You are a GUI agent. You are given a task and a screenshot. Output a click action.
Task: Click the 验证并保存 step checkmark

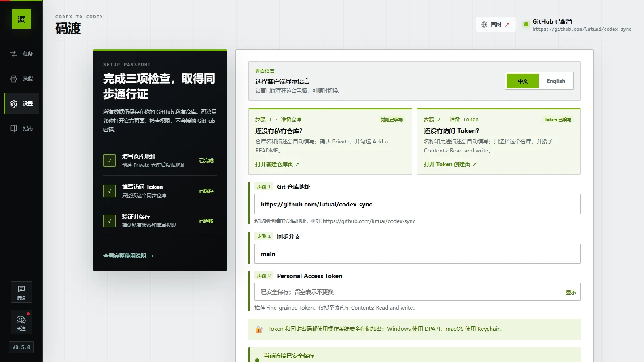click(110, 221)
